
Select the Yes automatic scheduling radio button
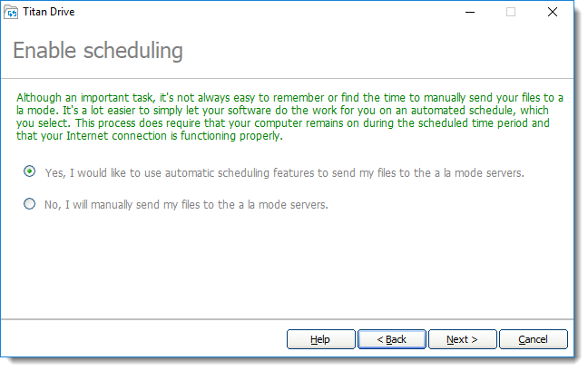pyautogui.click(x=30, y=171)
